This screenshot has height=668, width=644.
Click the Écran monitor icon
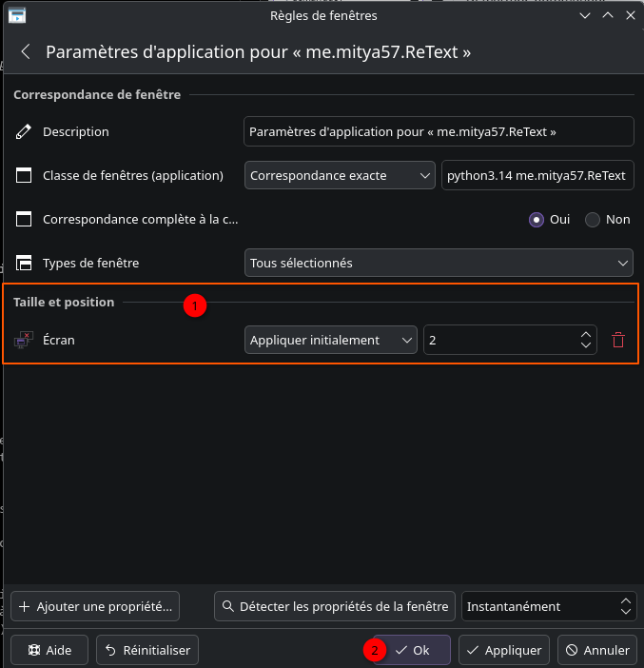pos(24,340)
